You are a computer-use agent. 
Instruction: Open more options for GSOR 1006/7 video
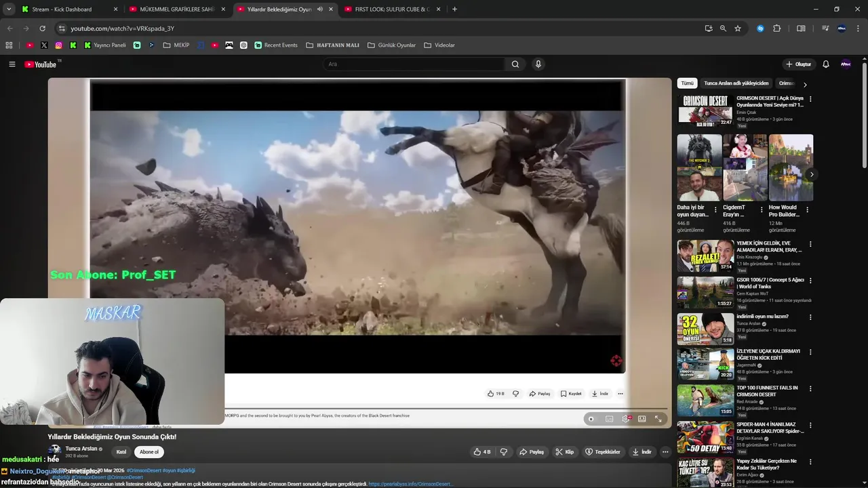tap(810, 281)
